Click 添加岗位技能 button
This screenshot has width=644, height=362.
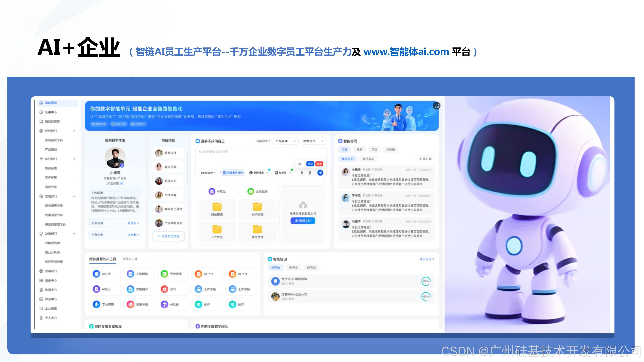pos(168,236)
